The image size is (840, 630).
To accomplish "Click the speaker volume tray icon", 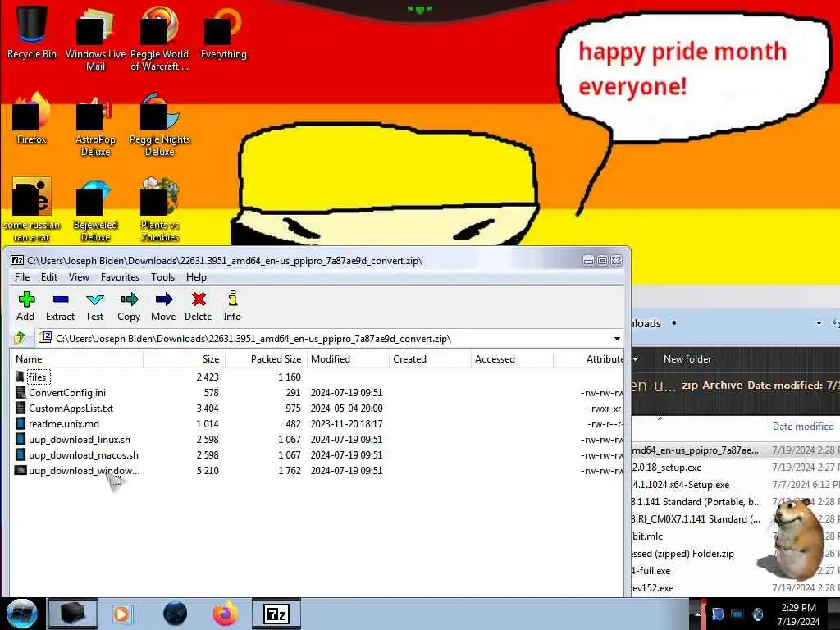I will pos(757,614).
